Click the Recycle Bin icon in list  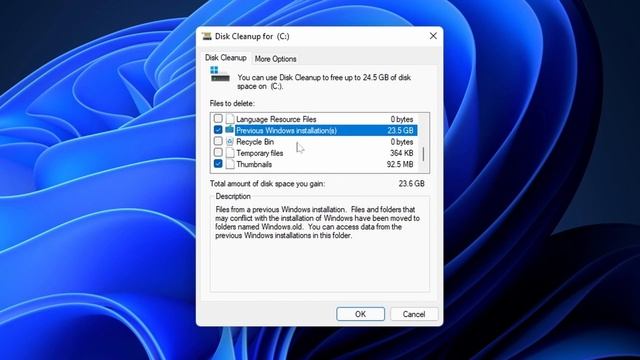coord(230,142)
